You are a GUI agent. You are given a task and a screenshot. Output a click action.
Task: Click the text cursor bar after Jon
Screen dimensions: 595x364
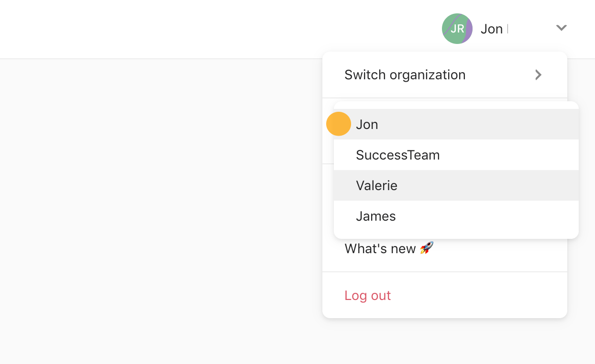(507, 29)
